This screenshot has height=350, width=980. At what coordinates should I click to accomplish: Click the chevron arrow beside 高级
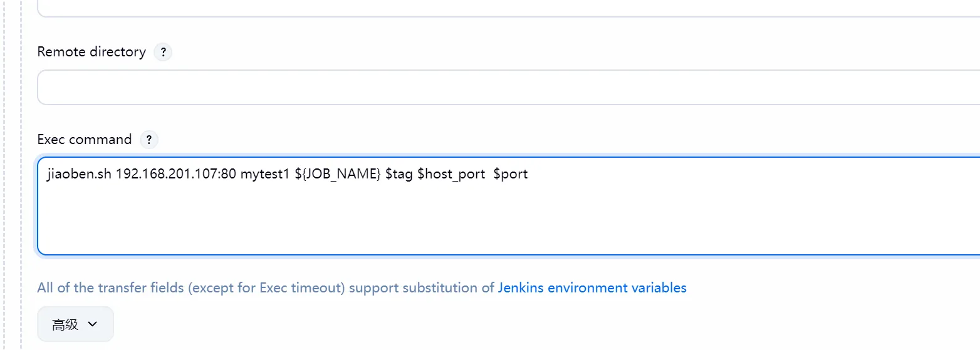[93, 324]
